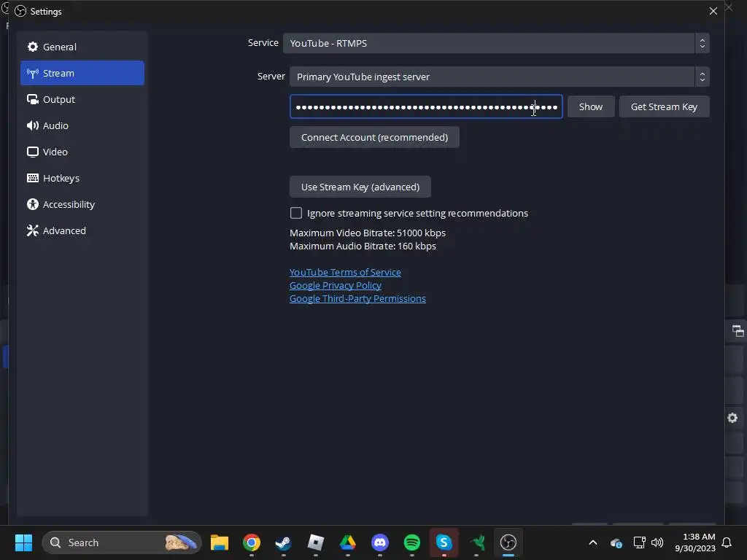
Task: Open Roblox from the taskbar
Action: click(316, 542)
